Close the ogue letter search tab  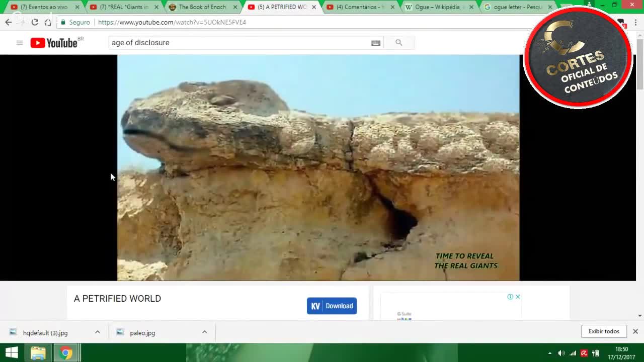click(x=550, y=7)
